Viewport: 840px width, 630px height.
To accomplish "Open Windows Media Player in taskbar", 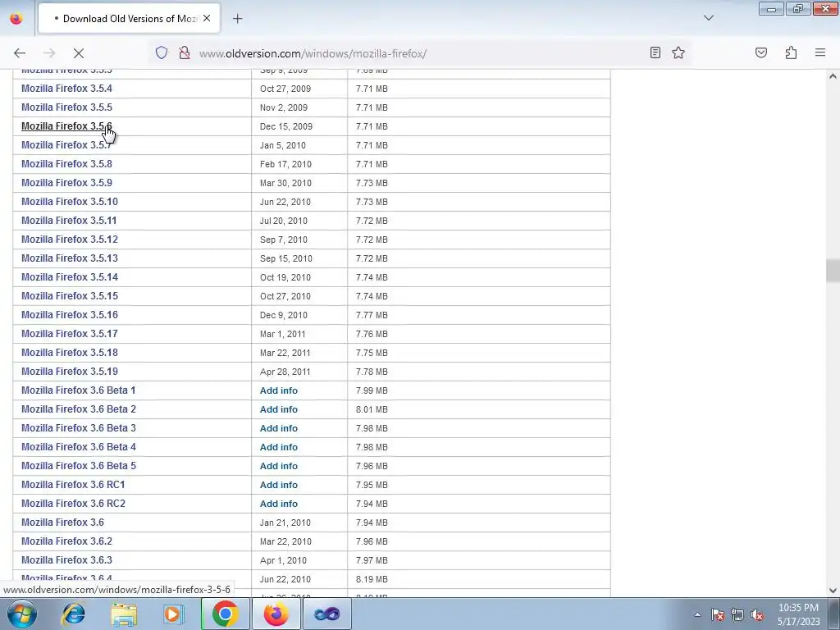I will click(174, 614).
